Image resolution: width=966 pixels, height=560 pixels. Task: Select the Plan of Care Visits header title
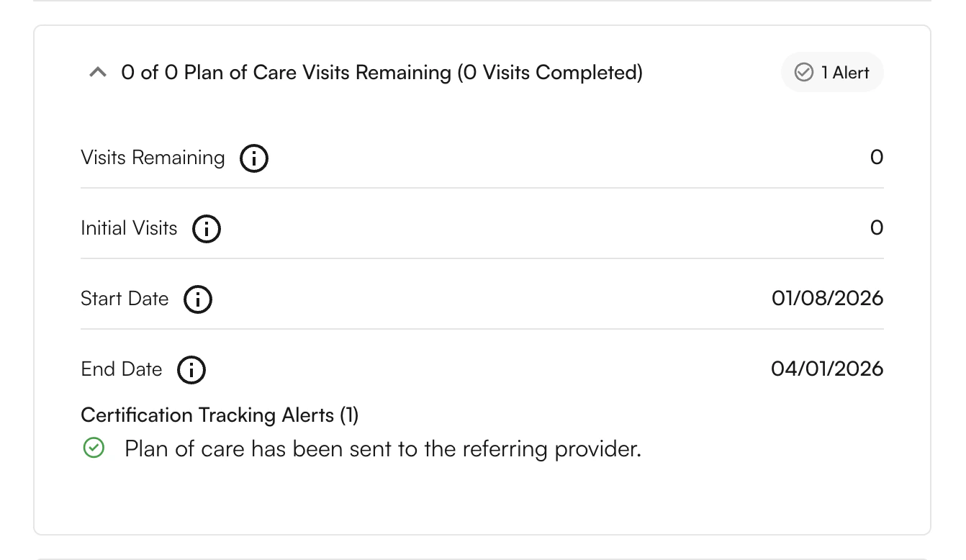click(382, 72)
